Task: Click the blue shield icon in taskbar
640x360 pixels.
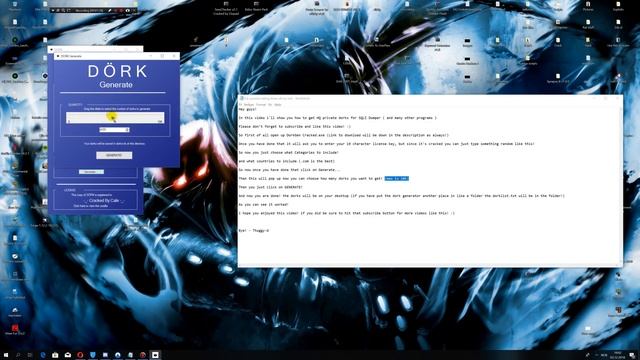Action: pos(93,355)
